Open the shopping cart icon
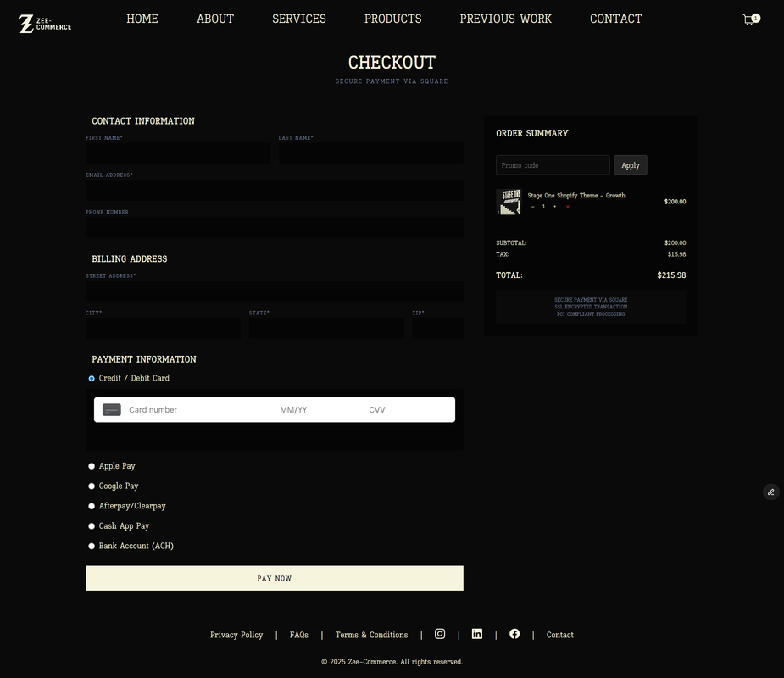The image size is (784, 678). pos(750,19)
